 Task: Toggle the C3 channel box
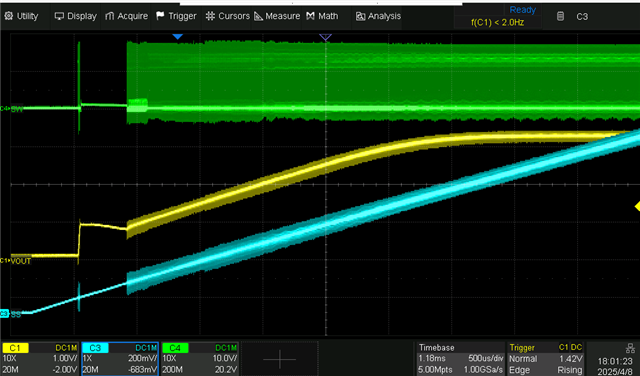tap(120, 359)
